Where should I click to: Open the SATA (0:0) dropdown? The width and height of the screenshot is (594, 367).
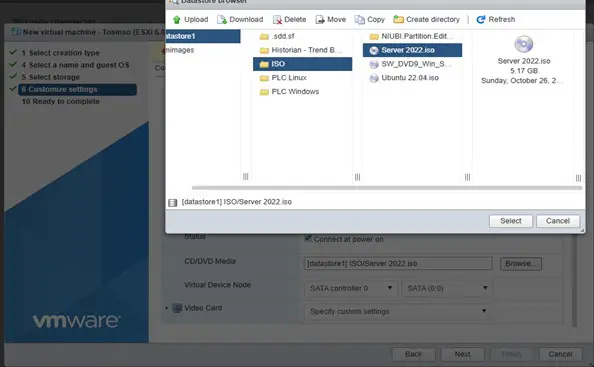pos(447,288)
